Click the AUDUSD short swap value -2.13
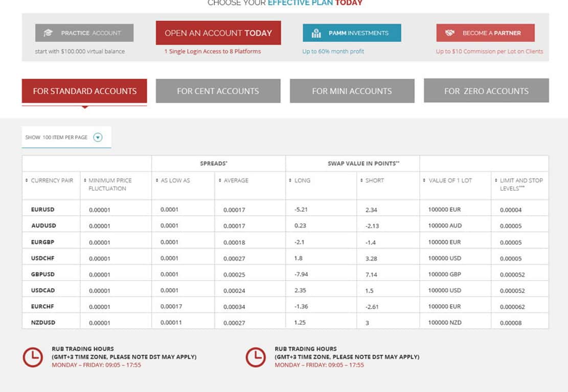The image size is (568, 392). coord(372,226)
